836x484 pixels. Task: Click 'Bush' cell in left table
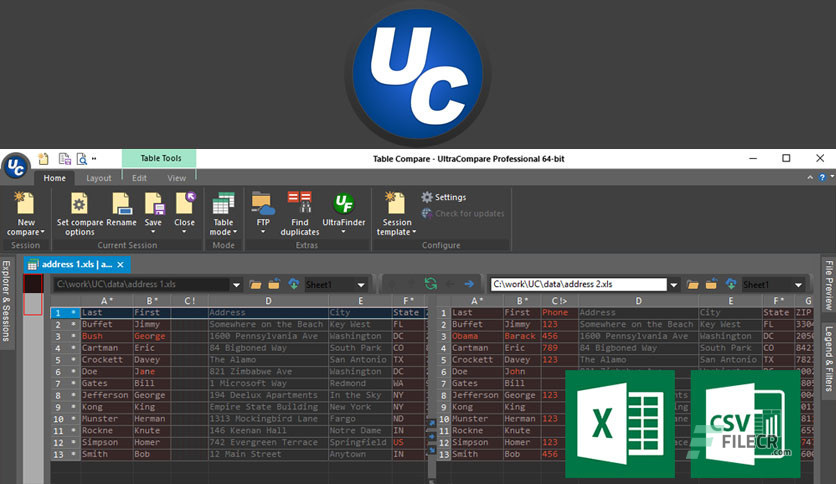[107, 336]
